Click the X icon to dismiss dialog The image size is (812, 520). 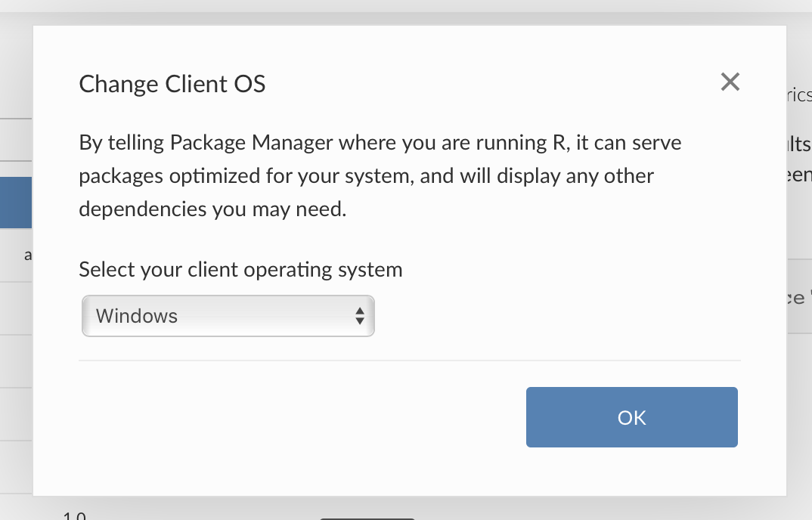point(730,82)
